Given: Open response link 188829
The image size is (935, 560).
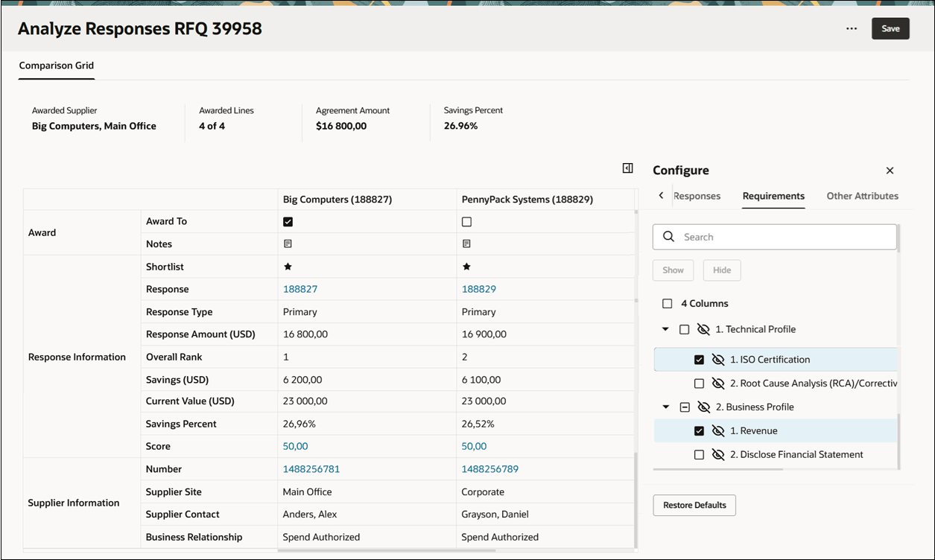Looking at the screenshot, I should coord(479,289).
